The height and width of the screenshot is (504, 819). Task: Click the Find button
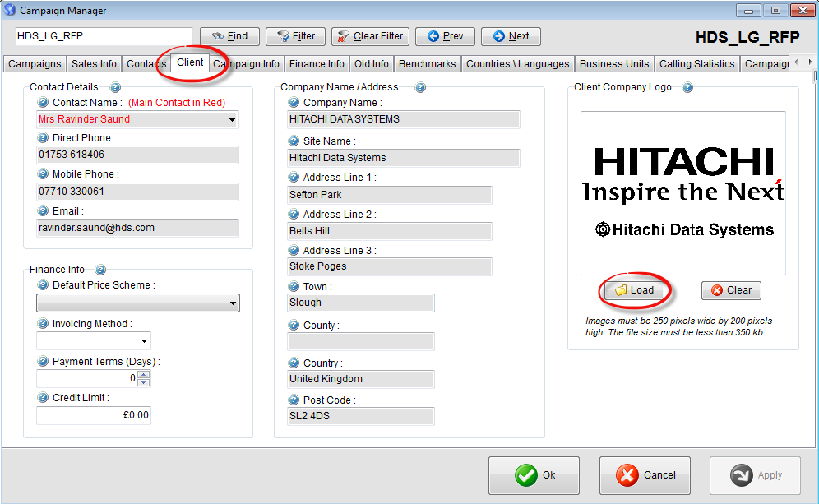pyautogui.click(x=229, y=36)
